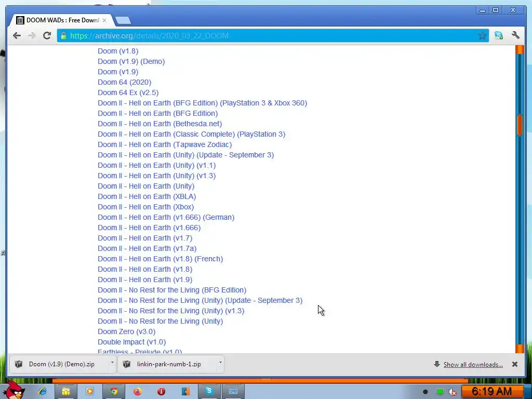The image size is (532, 399).
Task: Click the green monitor tray icon
Action: point(440,392)
